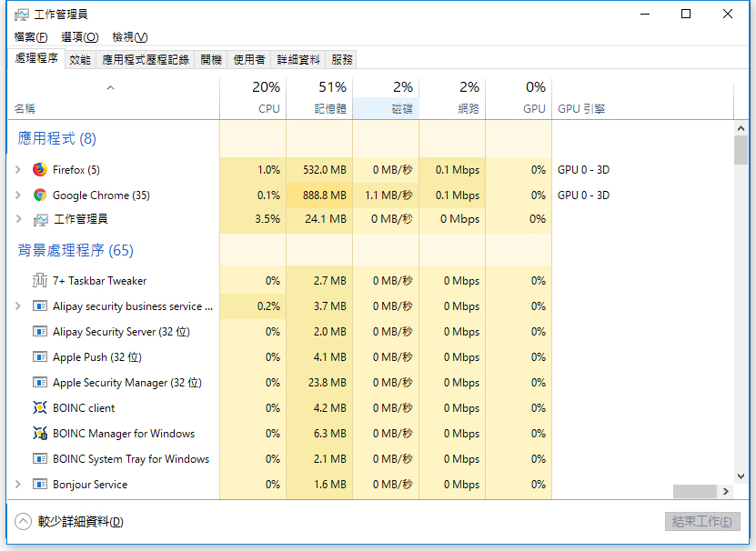Click the vertical scrollbar up arrow
This screenshot has height=551, width=756.
pos(741,128)
